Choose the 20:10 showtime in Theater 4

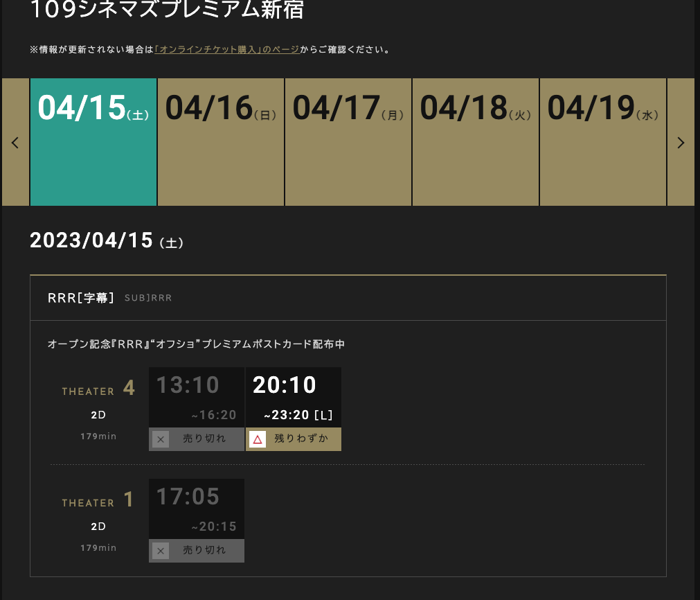tap(293, 396)
